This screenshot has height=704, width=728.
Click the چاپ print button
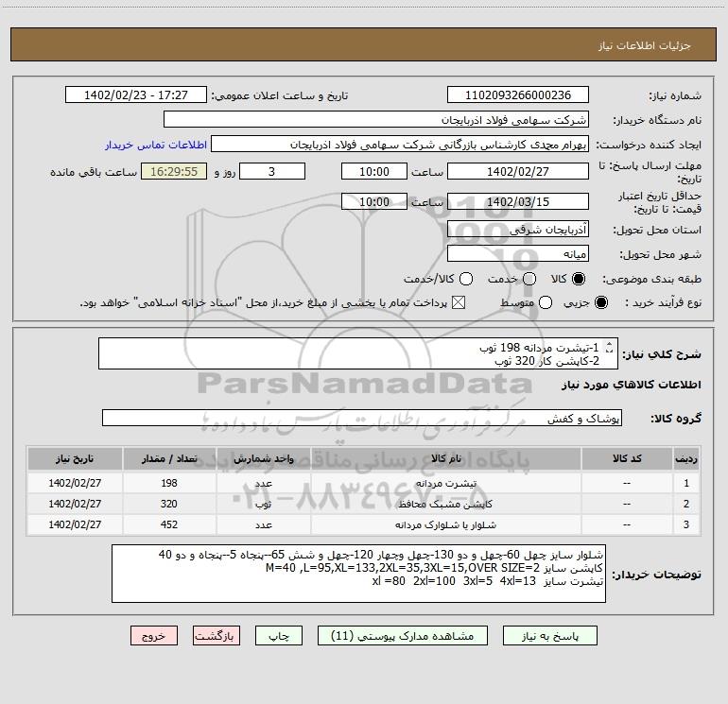pos(279,636)
